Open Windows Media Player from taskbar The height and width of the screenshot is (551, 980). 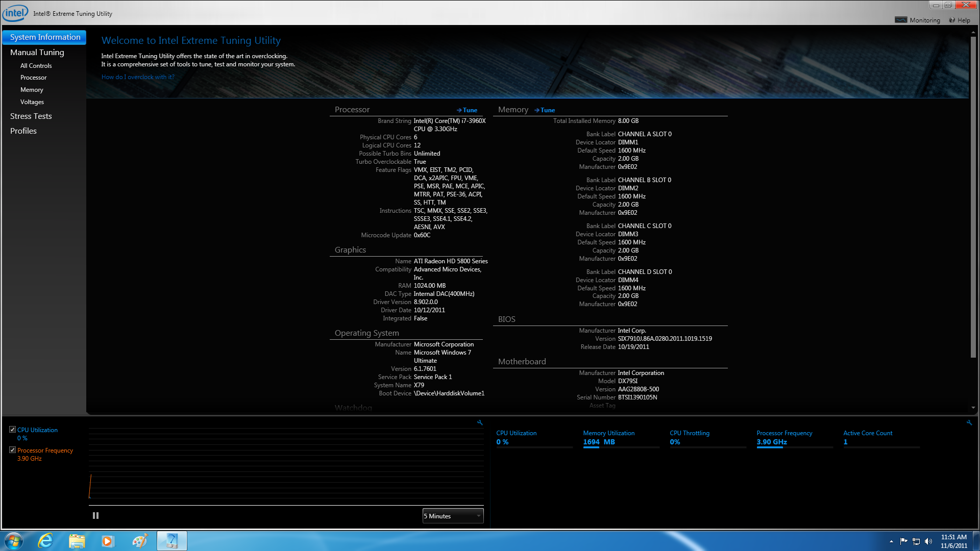click(x=107, y=541)
